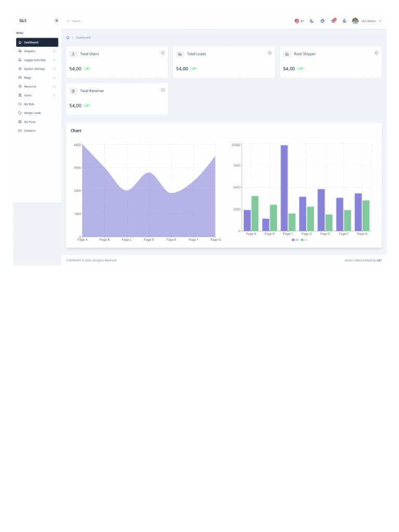399x532 pixels.
Task: Click the Total Users person icon
Action: point(73,54)
